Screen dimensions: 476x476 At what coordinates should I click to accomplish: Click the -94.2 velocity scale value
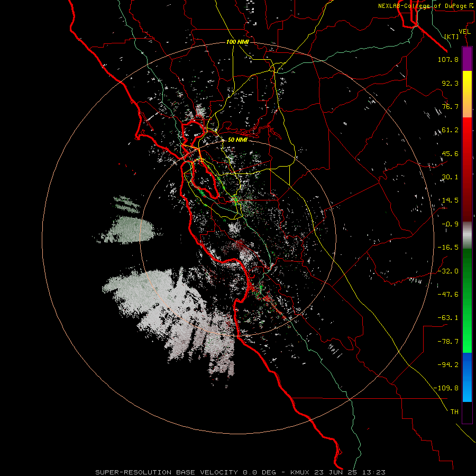click(x=448, y=365)
